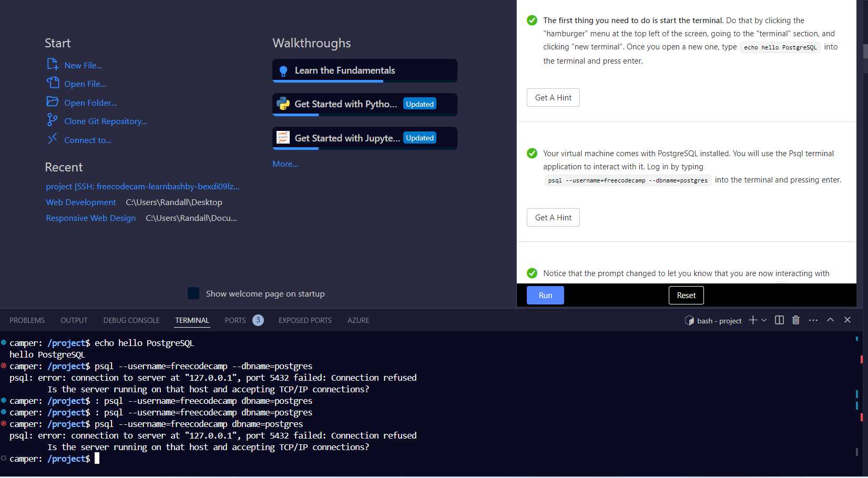Open the DEBUG CONSOLE tab
The image size is (868, 478).
[131, 320]
